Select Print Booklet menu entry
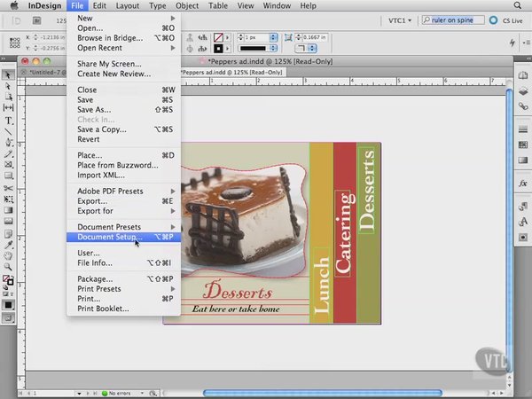The height and width of the screenshot is (399, 532). pos(103,309)
